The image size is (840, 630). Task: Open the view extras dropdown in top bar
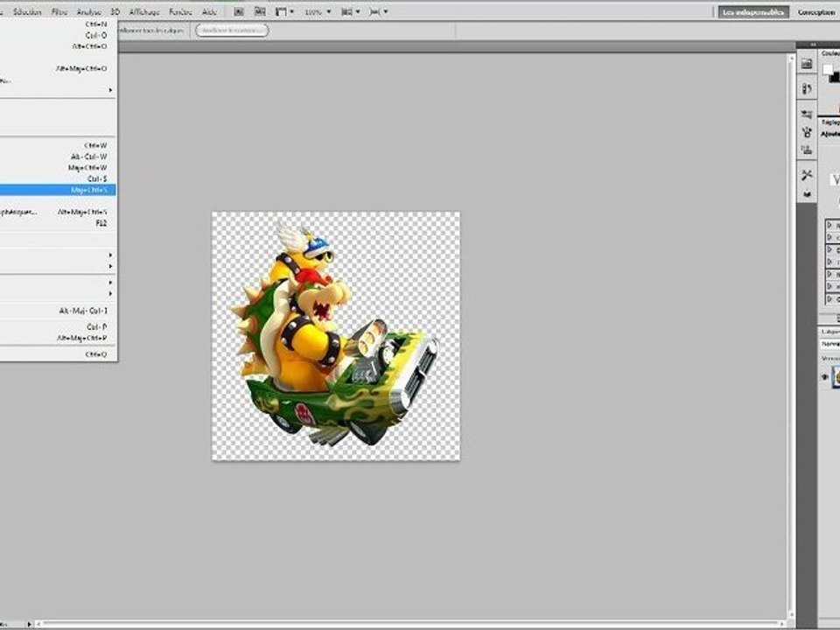tap(284, 11)
